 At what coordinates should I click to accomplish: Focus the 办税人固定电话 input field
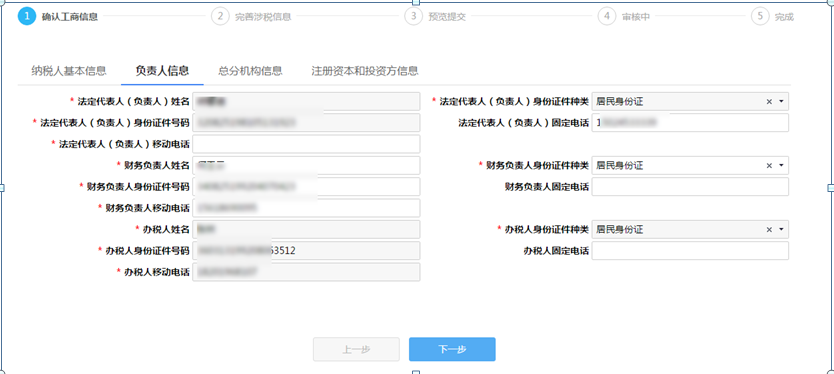690,251
